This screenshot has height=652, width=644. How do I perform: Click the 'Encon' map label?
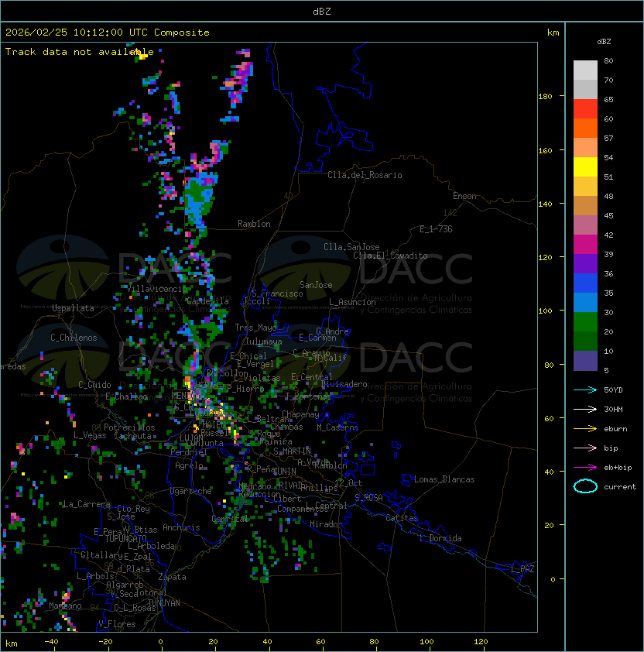(464, 196)
